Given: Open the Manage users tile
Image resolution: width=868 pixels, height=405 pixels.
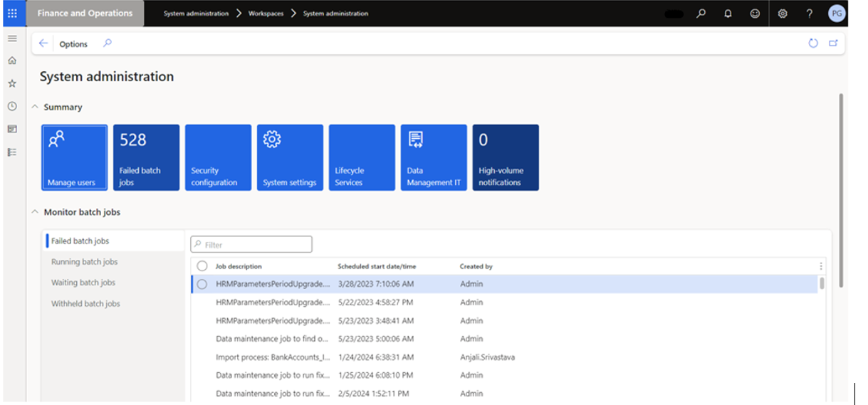Looking at the screenshot, I should 74,157.
